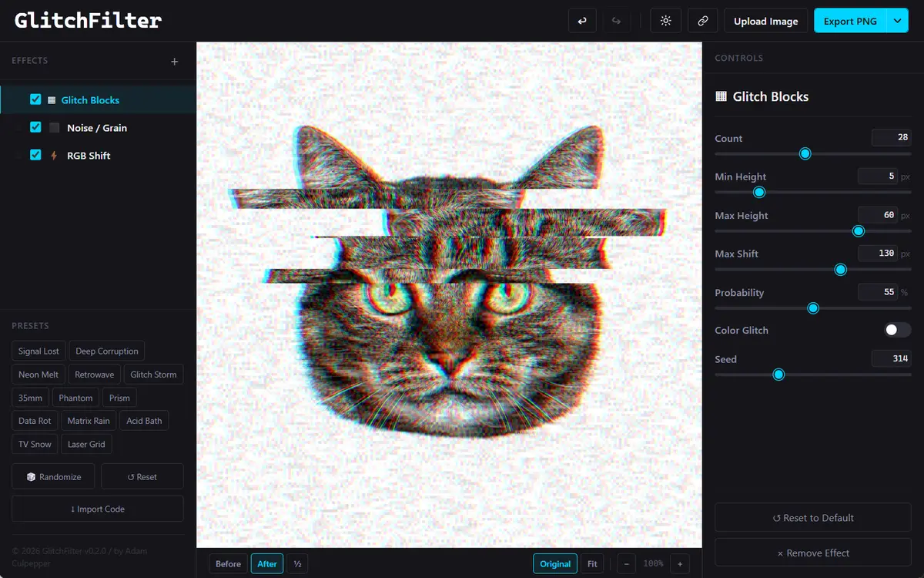Click the Max Shift value field showing 130

point(878,254)
